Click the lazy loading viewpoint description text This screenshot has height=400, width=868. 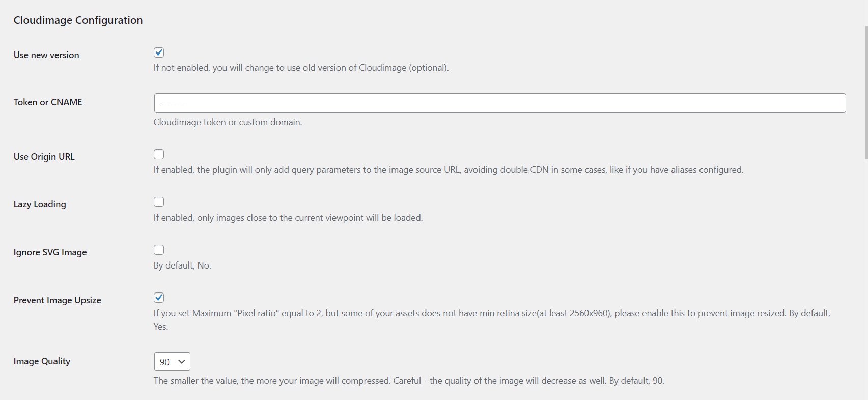(288, 218)
